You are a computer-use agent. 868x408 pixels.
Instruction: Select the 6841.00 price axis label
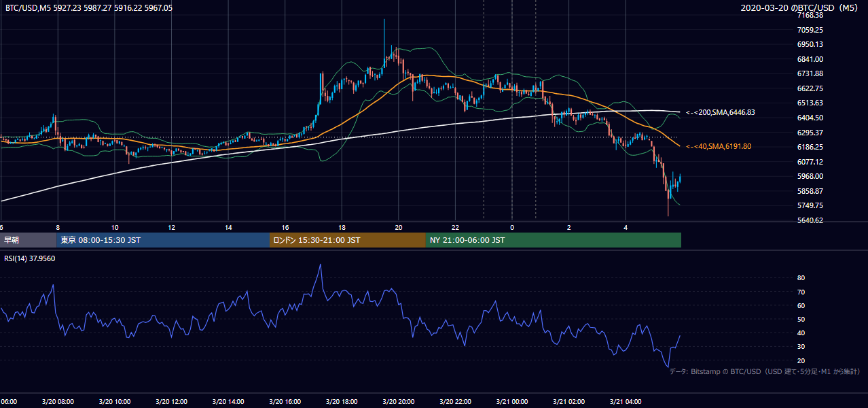coord(810,59)
